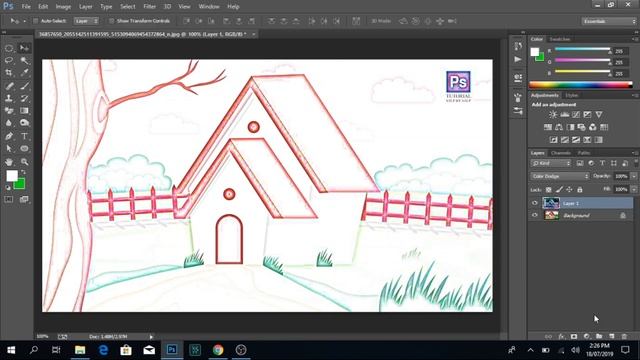Viewport: 640px width, 360px height.
Task: Select the Lasso tool
Action: [x=9, y=60]
